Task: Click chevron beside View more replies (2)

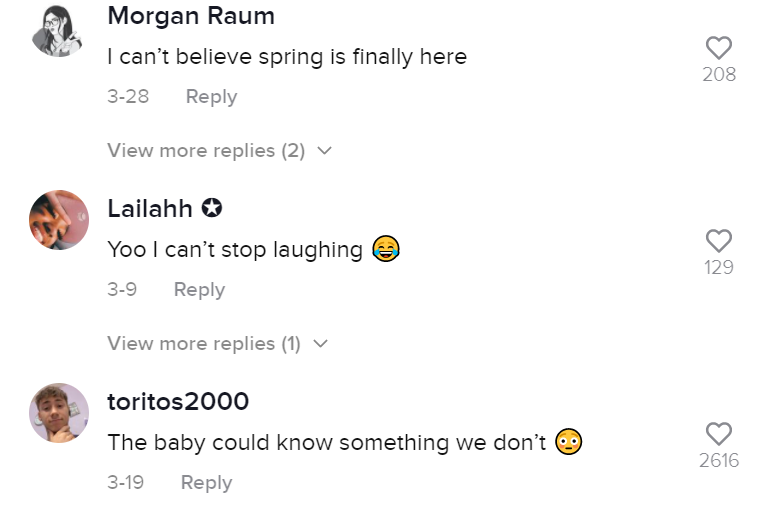Action: pos(323,151)
